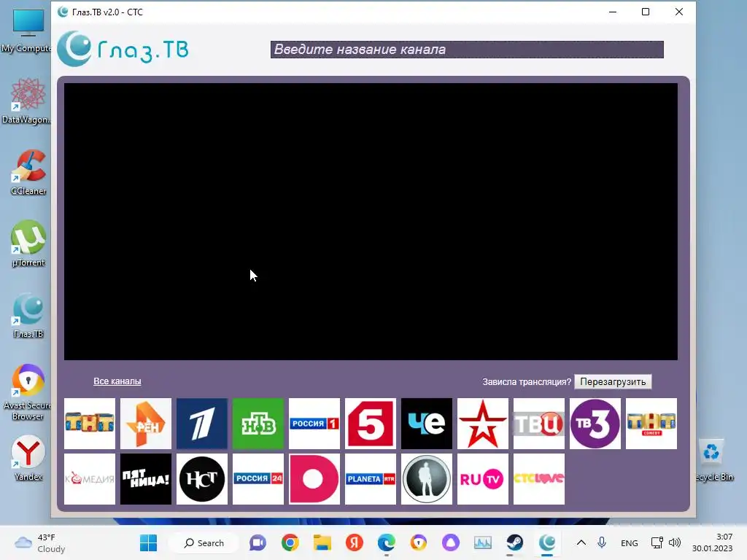Open Avast Secure Browser taskbar icon

(418, 542)
